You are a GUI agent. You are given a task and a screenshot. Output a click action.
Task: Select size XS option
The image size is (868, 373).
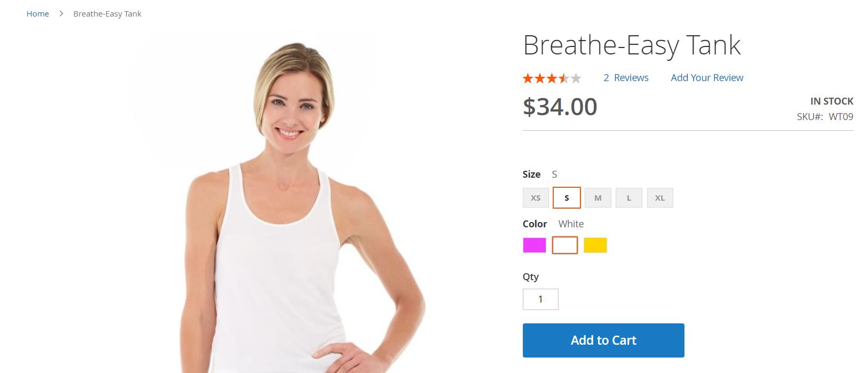[536, 198]
